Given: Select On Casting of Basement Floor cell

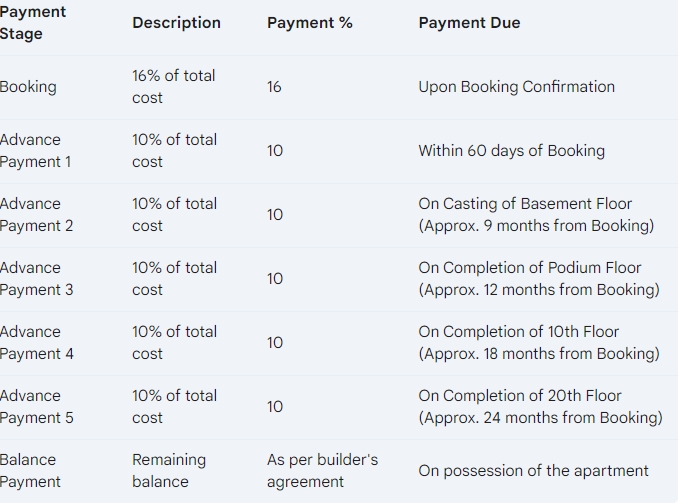Looking at the screenshot, I should point(536,215).
